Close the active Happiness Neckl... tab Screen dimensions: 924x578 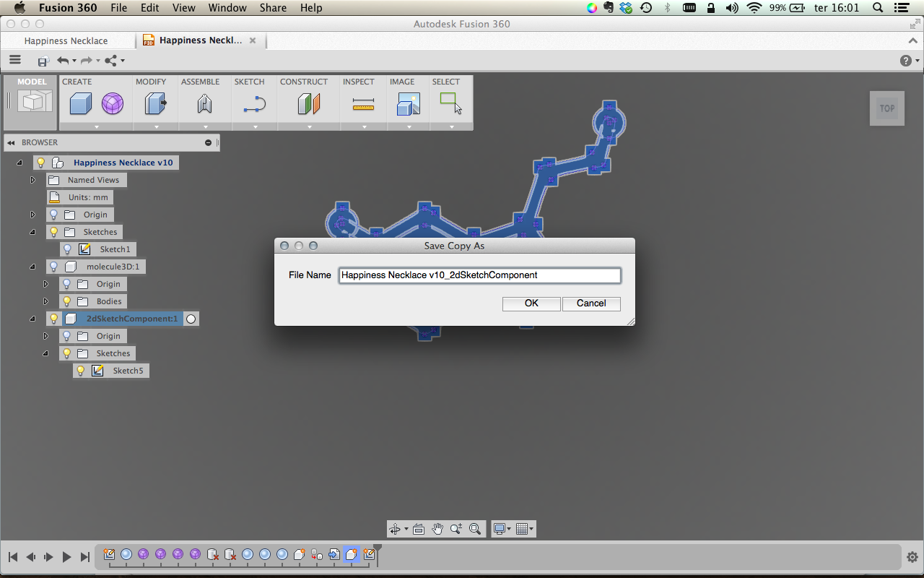pyautogui.click(x=253, y=40)
